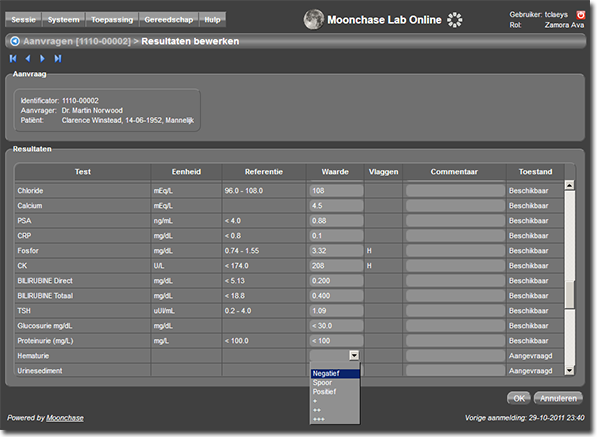Click the results table scrollbar thumb
The height and width of the screenshot is (437, 600).
(x=569, y=295)
